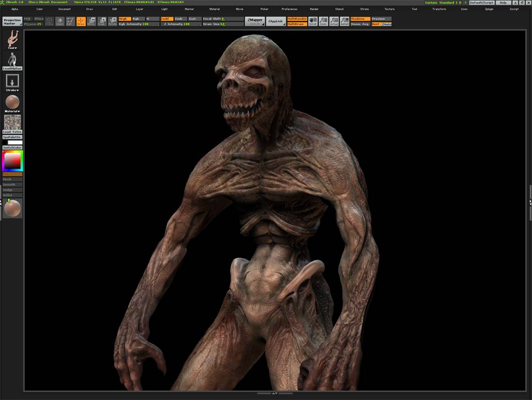This screenshot has height=400, width=532.
Task: Select the Move mode icon
Action: (x=91, y=21)
